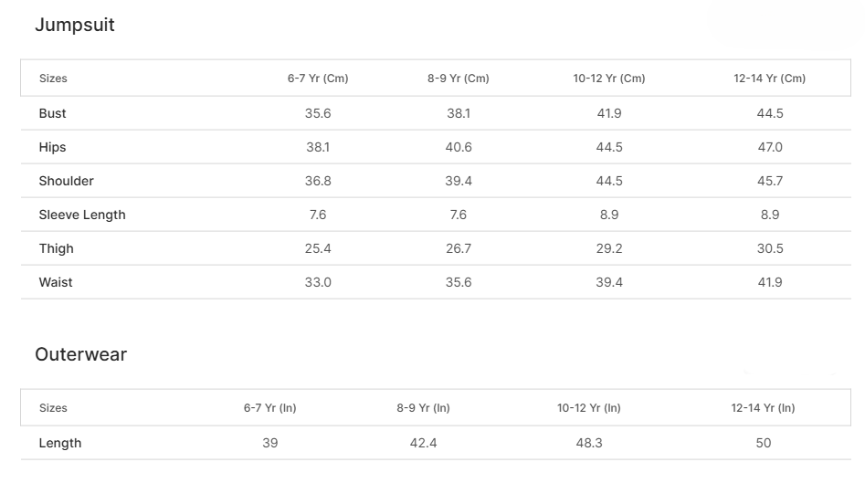Click the Jumpsuit section heading
The image size is (865, 504).
75,26
